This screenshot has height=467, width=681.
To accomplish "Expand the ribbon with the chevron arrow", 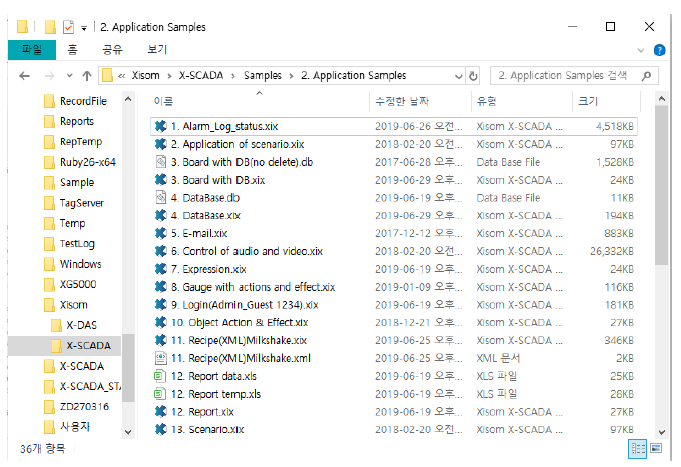I will 642,50.
